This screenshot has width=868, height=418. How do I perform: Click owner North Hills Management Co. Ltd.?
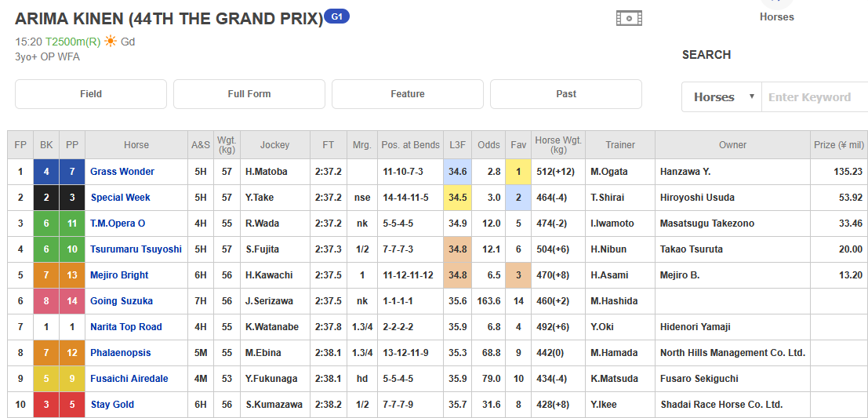[x=732, y=353]
